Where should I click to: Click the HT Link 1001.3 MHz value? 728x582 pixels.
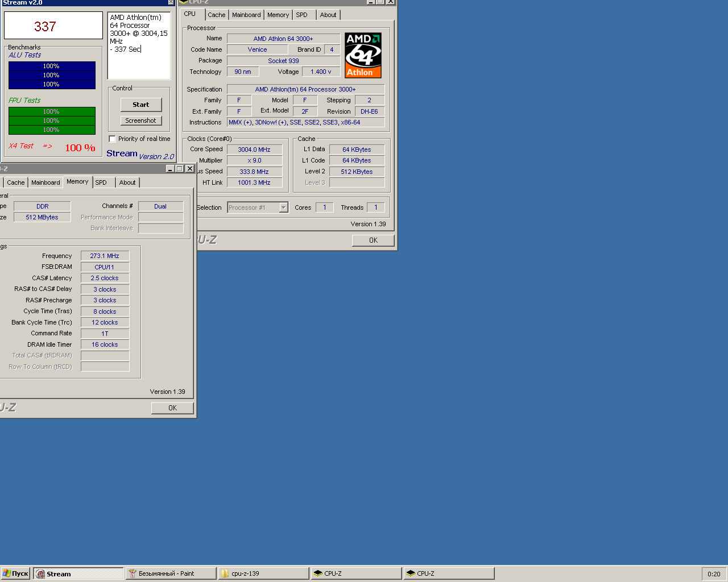254,182
